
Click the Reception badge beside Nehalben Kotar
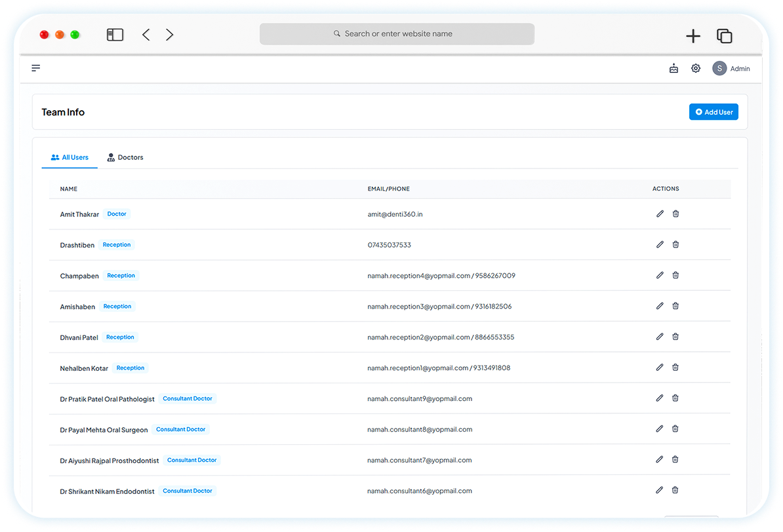tap(130, 368)
